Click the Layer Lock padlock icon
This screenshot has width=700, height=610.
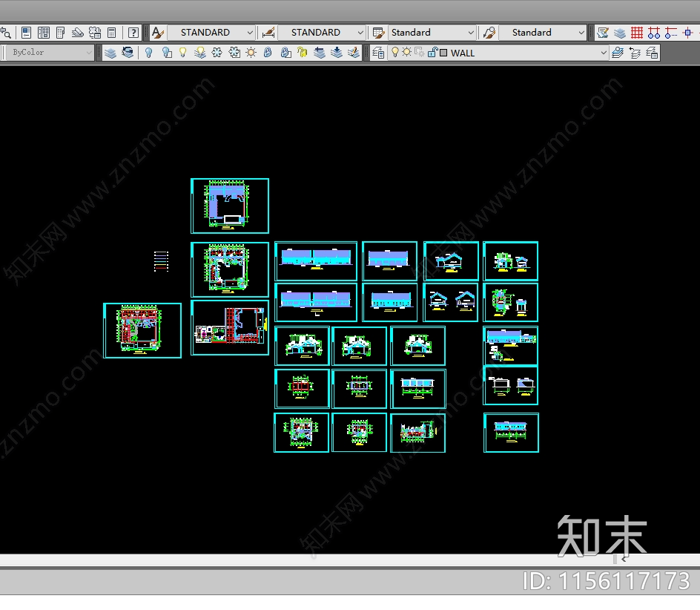pyautogui.click(x=268, y=53)
